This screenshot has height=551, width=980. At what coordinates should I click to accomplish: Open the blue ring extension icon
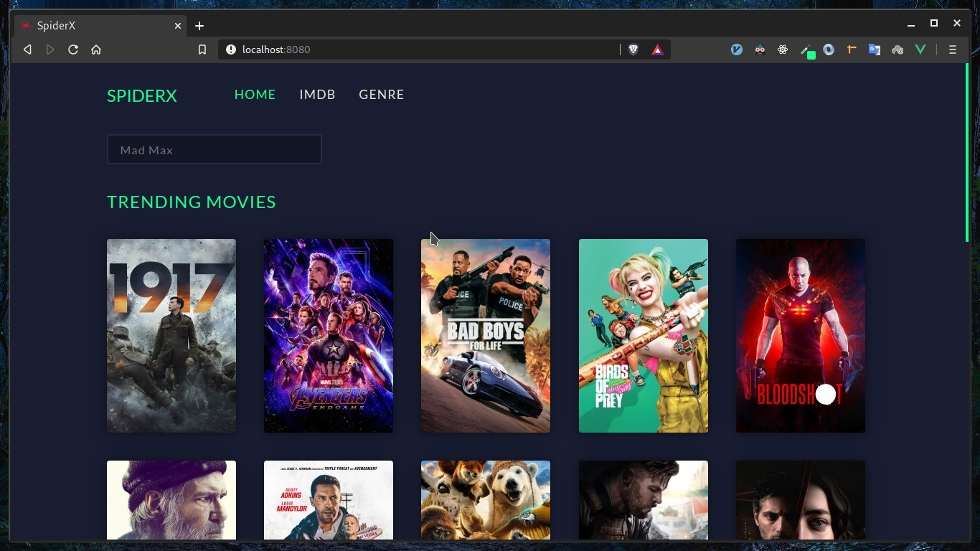pyautogui.click(x=829, y=50)
